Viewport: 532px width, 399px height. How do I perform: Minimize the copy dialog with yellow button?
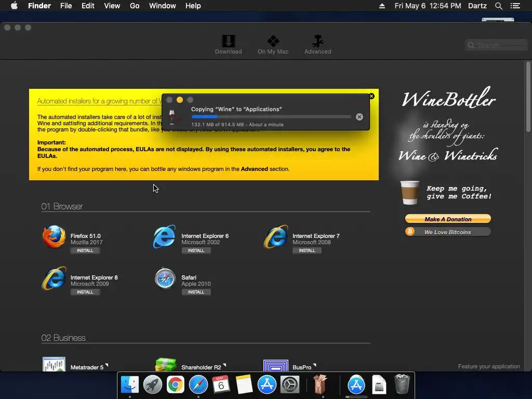[x=180, y=100]
